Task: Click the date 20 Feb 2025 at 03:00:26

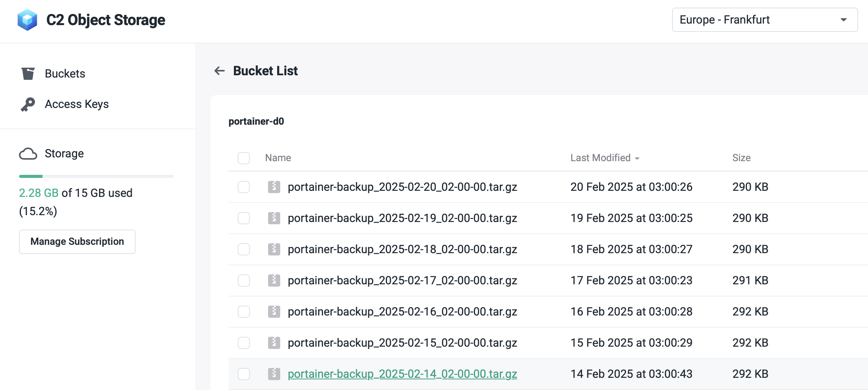Action: click(631, 187)
